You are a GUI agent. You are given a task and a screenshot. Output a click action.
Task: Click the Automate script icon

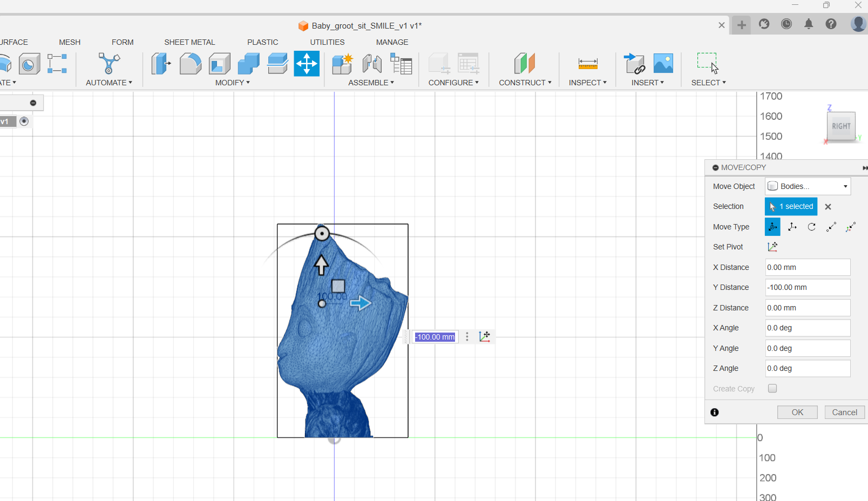click(109, 64)
